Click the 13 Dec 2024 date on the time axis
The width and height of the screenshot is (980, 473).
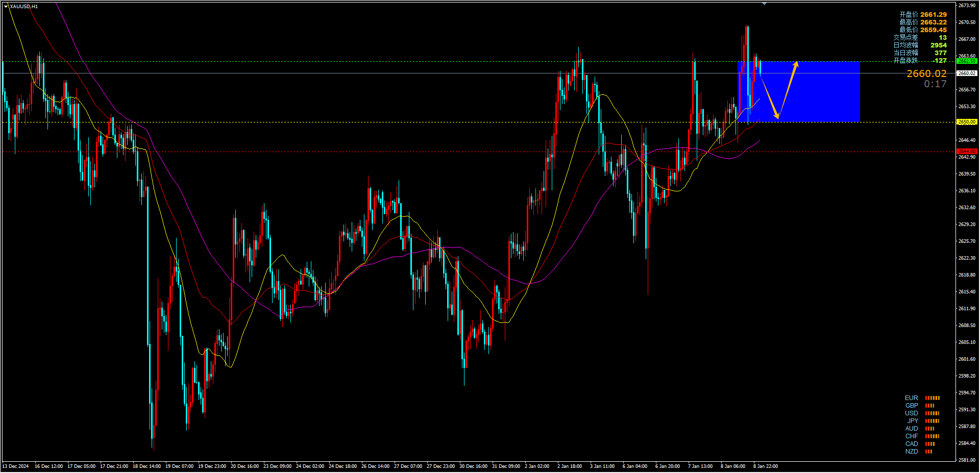pyautogui.click(x=15, y=466)
